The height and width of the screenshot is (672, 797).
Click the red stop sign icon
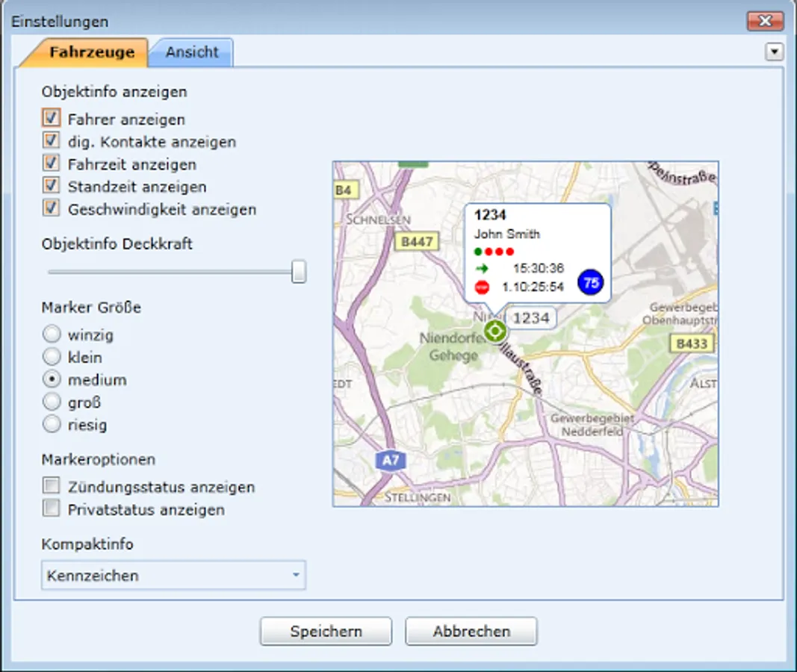point(481,287)
